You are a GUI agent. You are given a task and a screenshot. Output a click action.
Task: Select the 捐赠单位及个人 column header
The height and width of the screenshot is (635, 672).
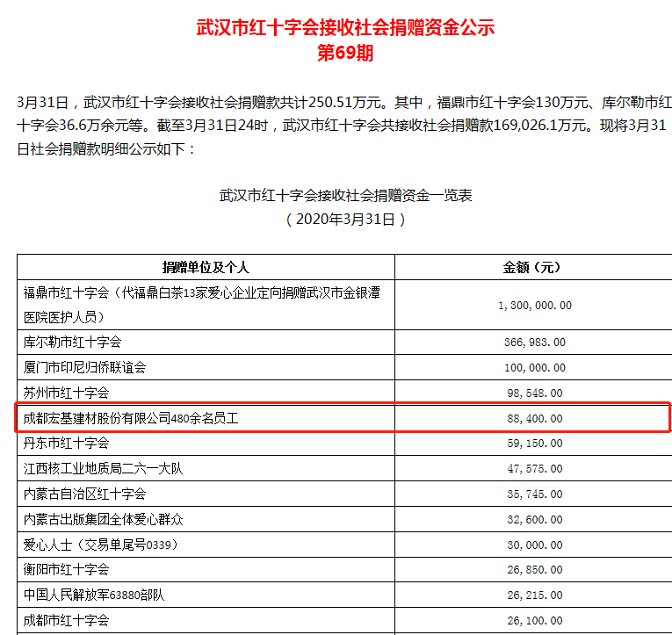[x=206, y=267]
